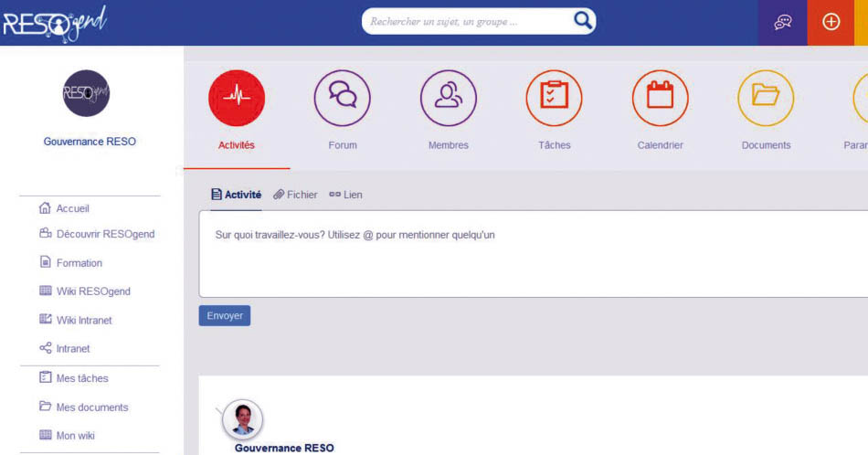Click the Envoyer button
Image resolution: width=868 pixels, height=455 pixels.
coord(224,315)
